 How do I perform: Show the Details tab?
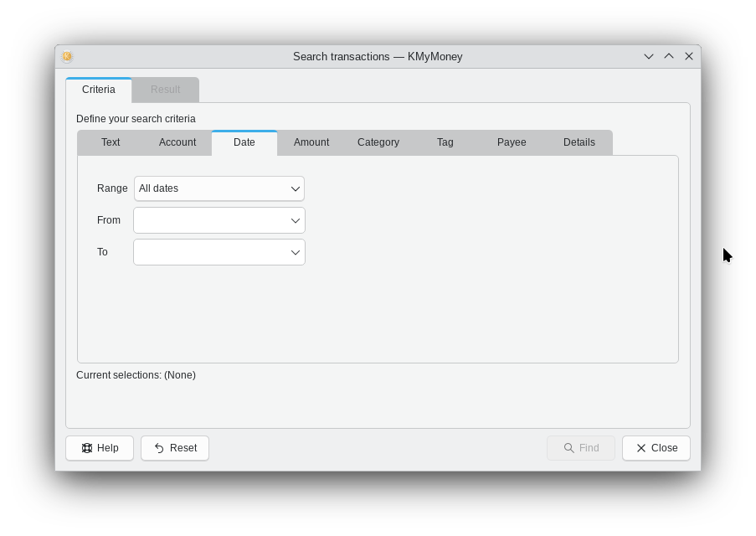pos(579,143)
